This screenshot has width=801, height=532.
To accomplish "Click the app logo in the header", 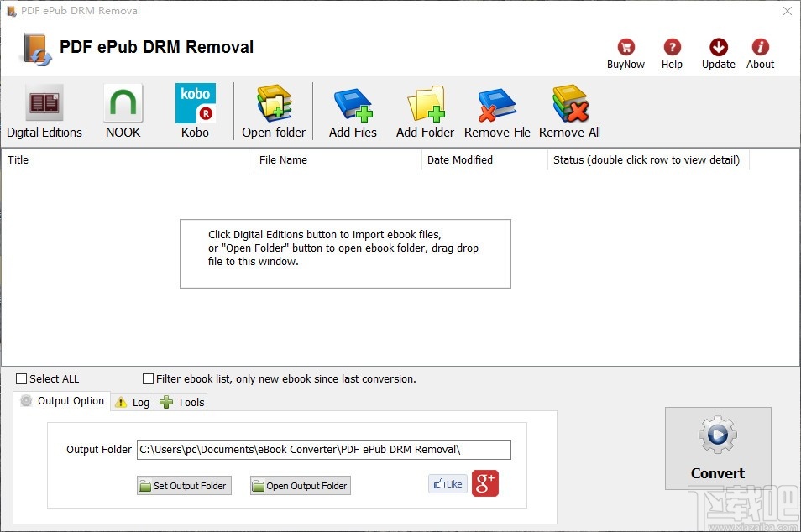I will (36, 49).
